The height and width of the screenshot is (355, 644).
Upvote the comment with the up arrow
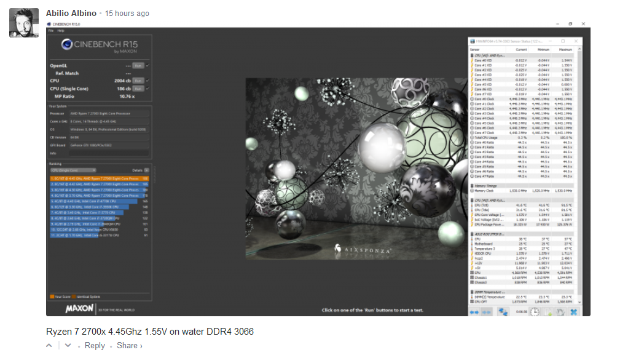click(x=50, y=346)
